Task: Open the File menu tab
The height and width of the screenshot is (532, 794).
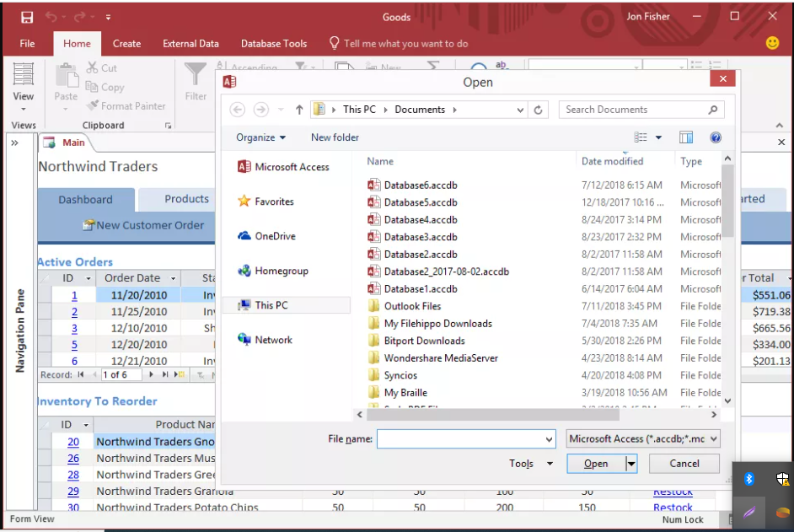Action: click(x=27, y=44)
